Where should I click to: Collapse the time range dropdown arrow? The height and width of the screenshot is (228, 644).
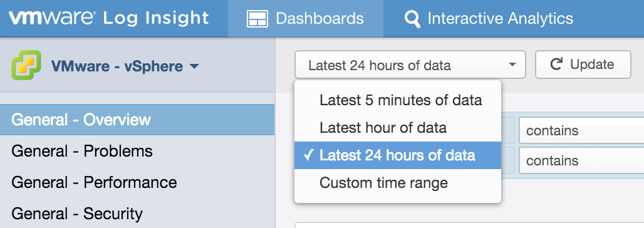[512, 65]
